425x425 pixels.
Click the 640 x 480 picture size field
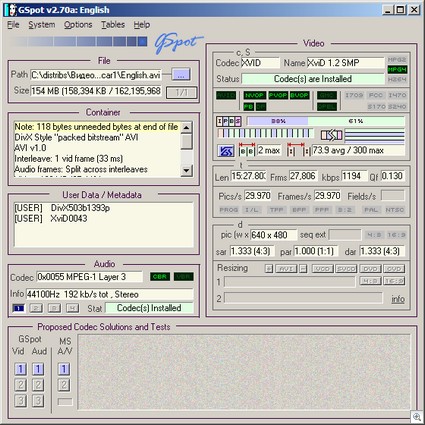tap(273, 235)
